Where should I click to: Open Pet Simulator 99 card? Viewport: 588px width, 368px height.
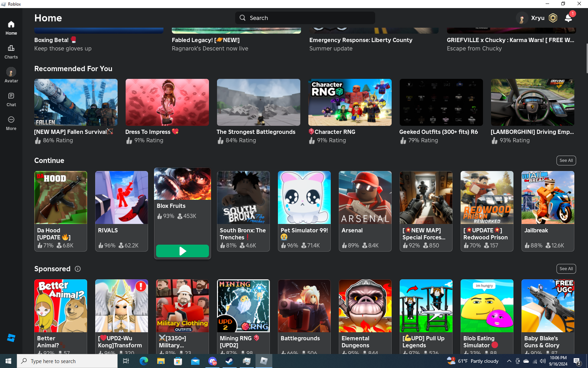click(304, 211)
